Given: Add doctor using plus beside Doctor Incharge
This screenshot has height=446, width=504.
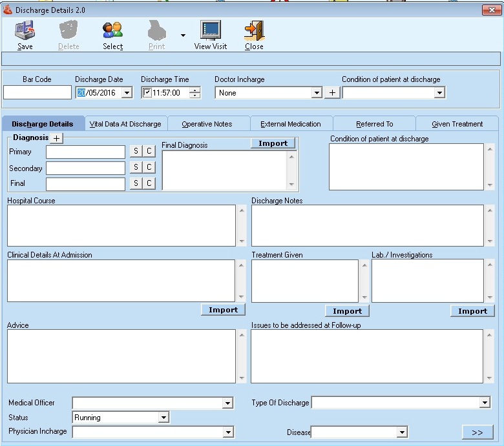Looking at the screenshot, I should click(331, 93).
